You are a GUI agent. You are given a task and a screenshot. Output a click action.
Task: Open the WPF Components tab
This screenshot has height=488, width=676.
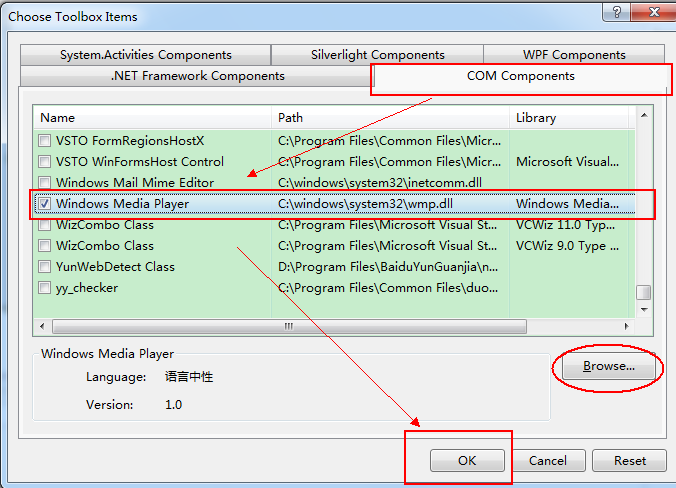(x=574, y=55)
